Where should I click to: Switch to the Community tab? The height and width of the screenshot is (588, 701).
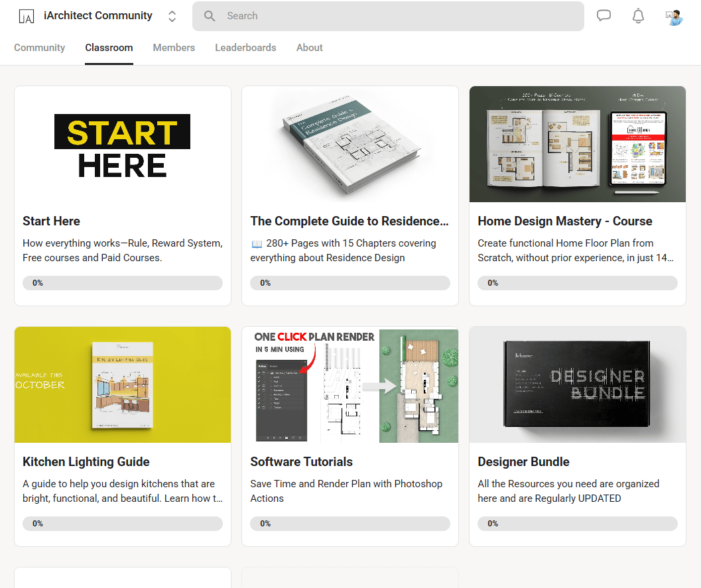point(40,48)
